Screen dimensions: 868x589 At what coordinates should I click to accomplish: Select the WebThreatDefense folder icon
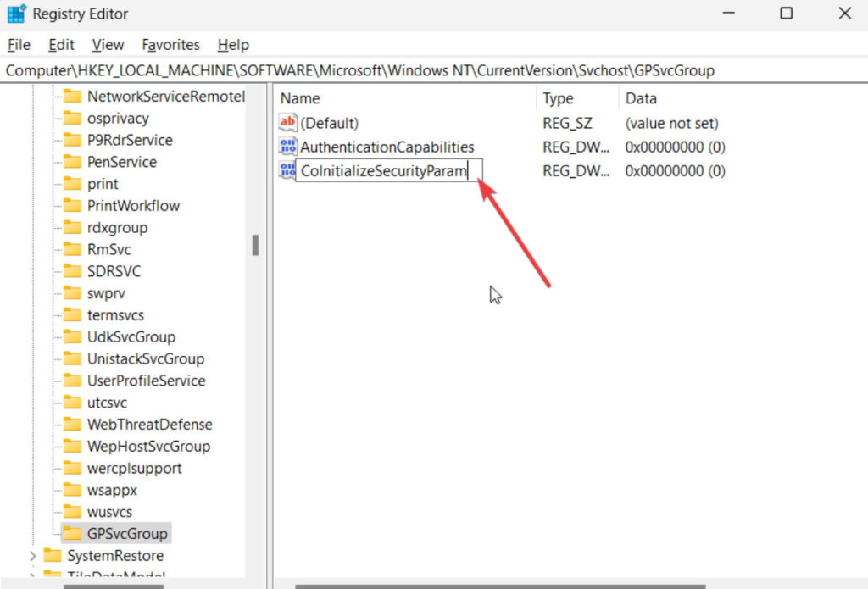tap(72, 424)
